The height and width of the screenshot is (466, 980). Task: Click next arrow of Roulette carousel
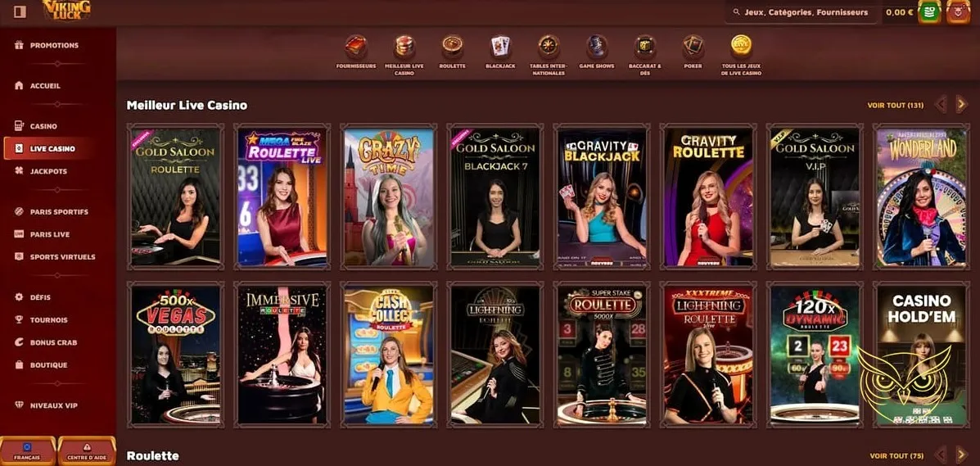coord(961,455)
